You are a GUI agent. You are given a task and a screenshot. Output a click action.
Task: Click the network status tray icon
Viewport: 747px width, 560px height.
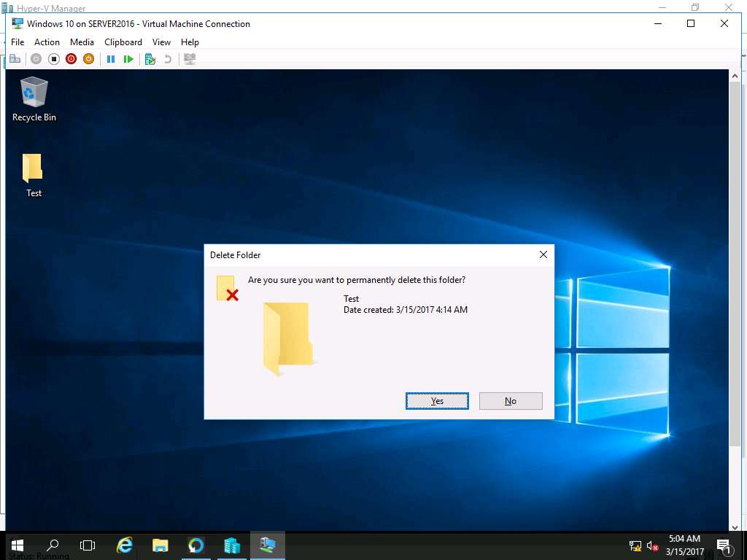point(635,545)
